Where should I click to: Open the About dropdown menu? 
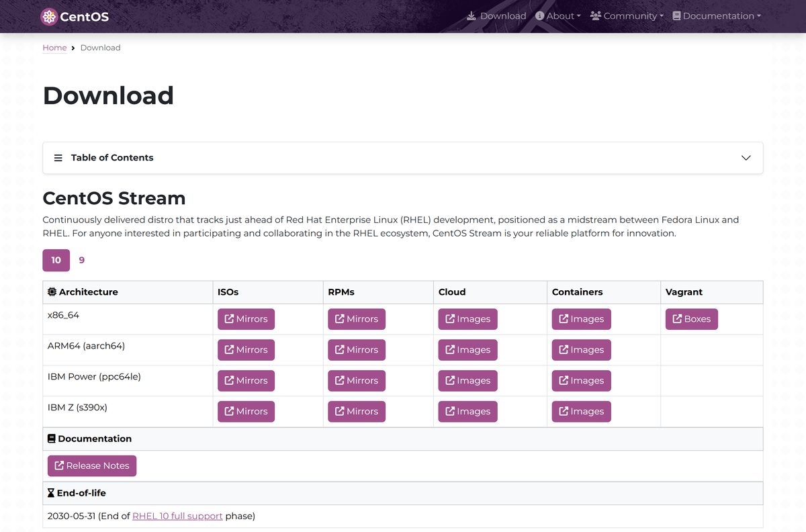point(558,16)
